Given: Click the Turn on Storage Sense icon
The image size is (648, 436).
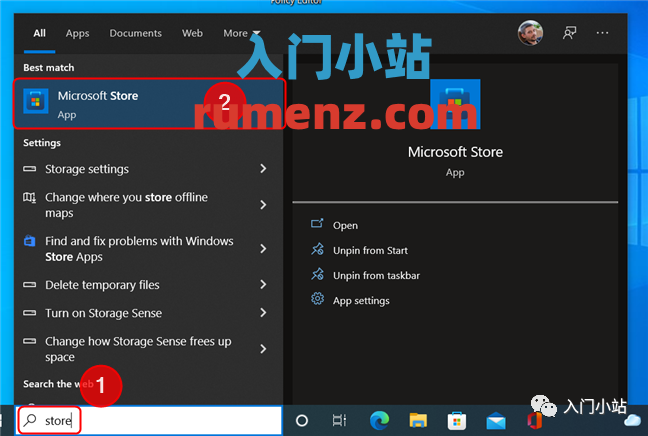Looking at the screenshot, I should (29, 313).
